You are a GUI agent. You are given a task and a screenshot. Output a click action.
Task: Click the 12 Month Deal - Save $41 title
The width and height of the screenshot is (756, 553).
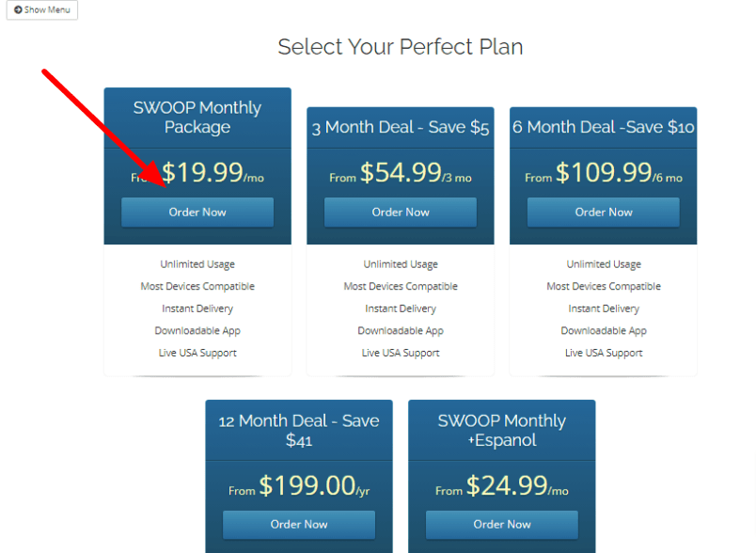tap(299, 430)
